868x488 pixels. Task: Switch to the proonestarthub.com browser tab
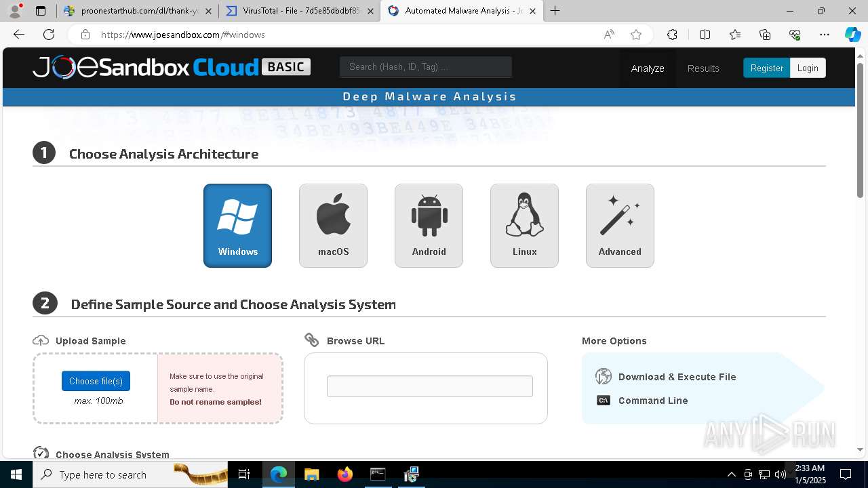[x=139, y=11]
